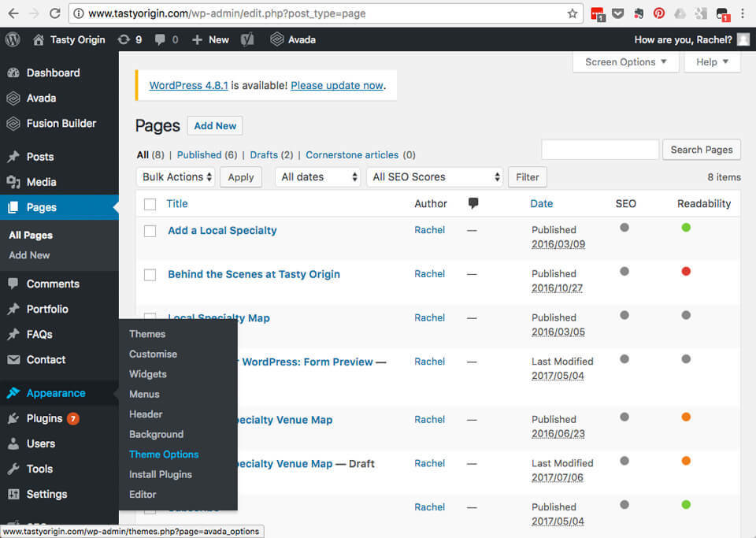Viewport: 756px width, 538px height.
Task: Expand the Help panel
Action: [x=712, y=62]
